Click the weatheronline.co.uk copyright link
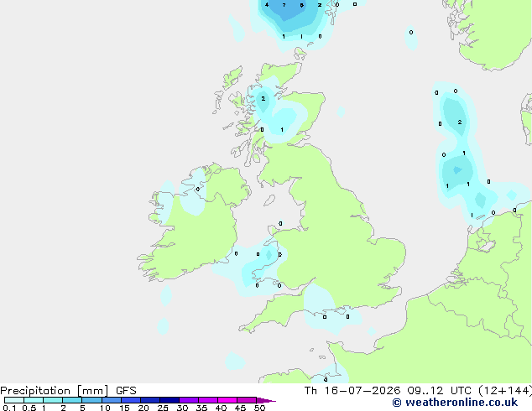The width and height of the screenshot is (532, 411). (x=455, y=403)
